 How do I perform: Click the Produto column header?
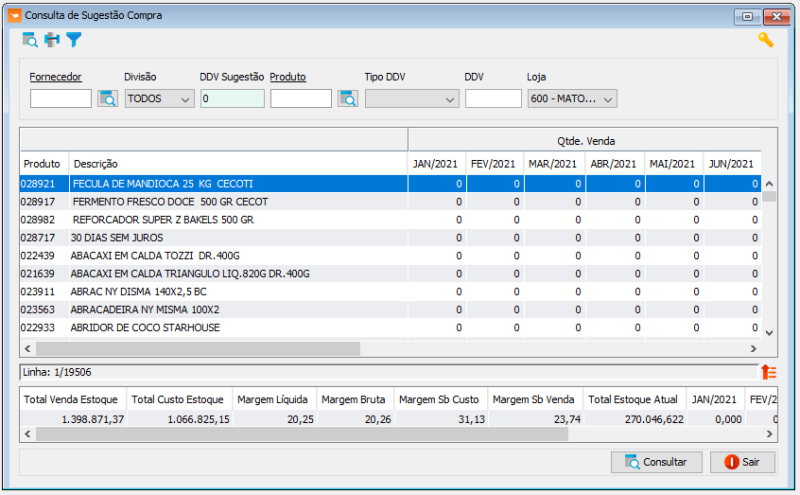pyautogui.click(x=44, y=164)
